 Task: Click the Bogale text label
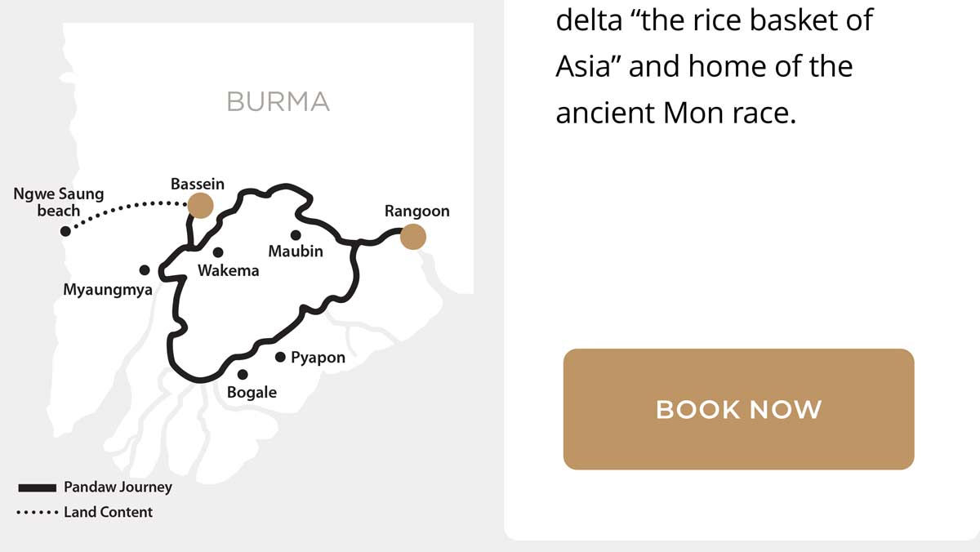(x=252, y=393)
